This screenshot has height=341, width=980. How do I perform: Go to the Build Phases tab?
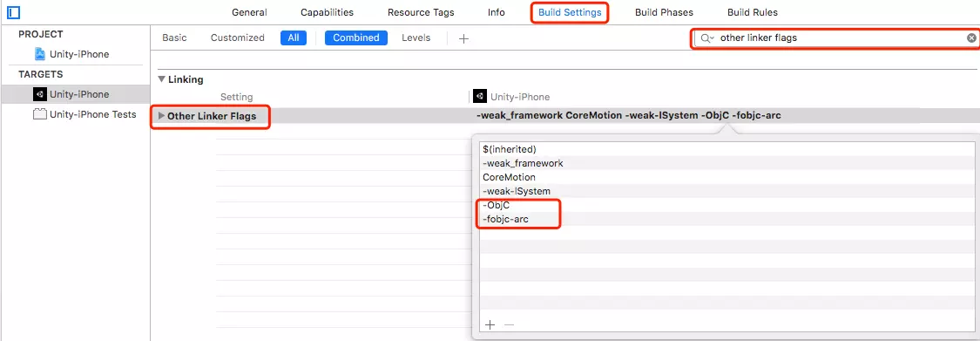[x=664, y=12]
